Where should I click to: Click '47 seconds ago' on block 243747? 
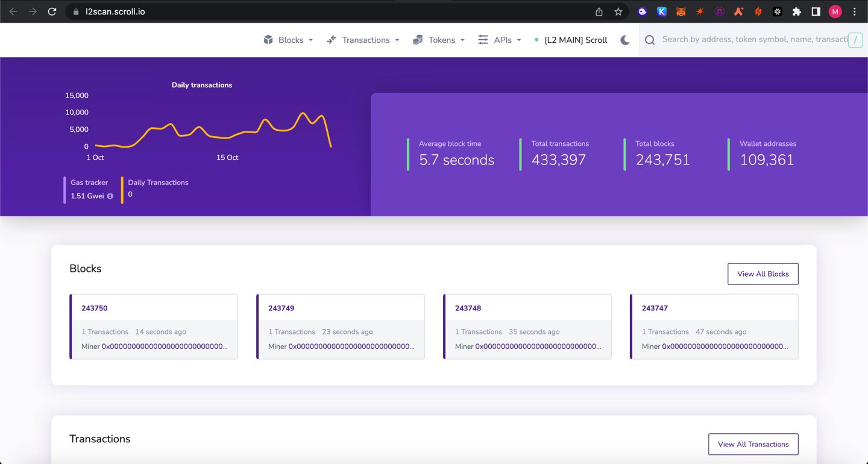click(721, 332)
